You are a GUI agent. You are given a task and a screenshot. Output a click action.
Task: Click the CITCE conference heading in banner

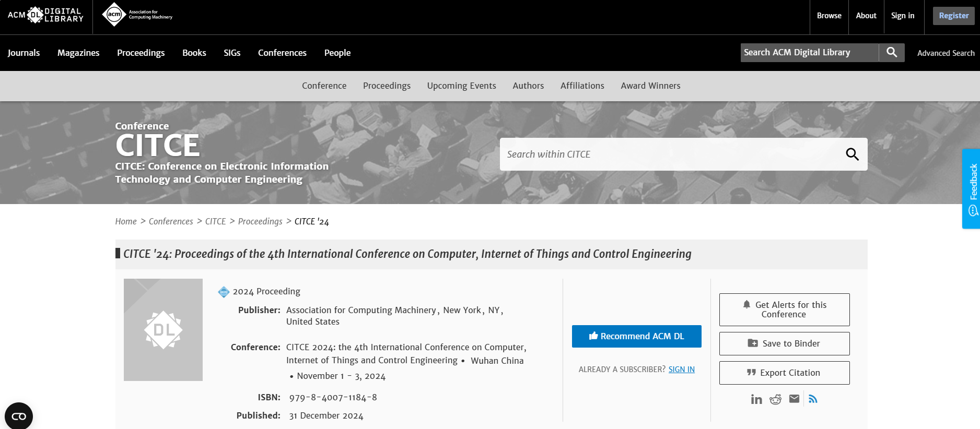coord(157,145)
